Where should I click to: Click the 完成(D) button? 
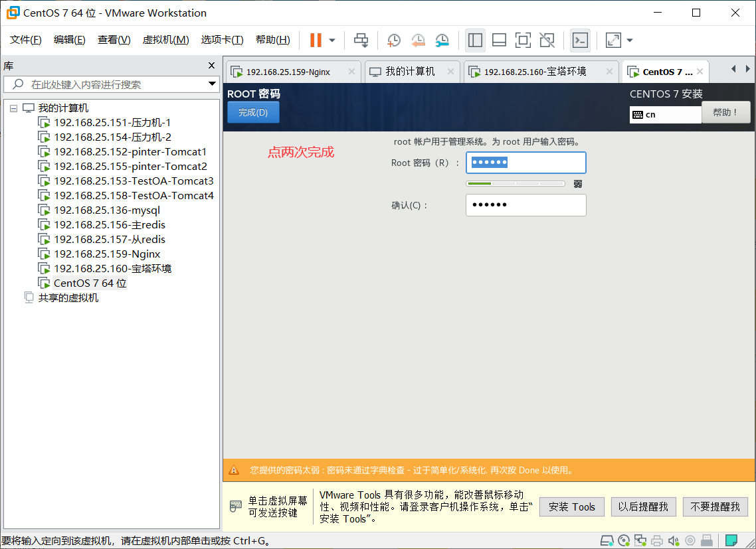pyautogui.click(x=253, y=112)
